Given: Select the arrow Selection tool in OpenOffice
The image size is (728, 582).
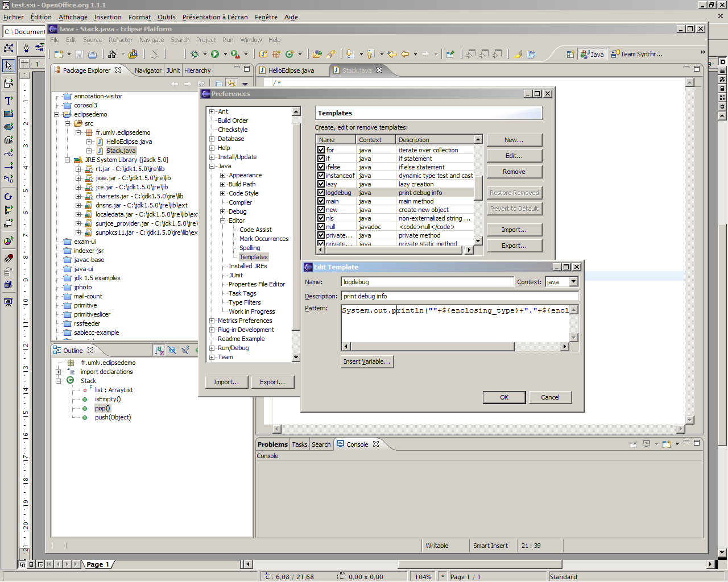Looking at the screenshot, I should pos(9,66).
